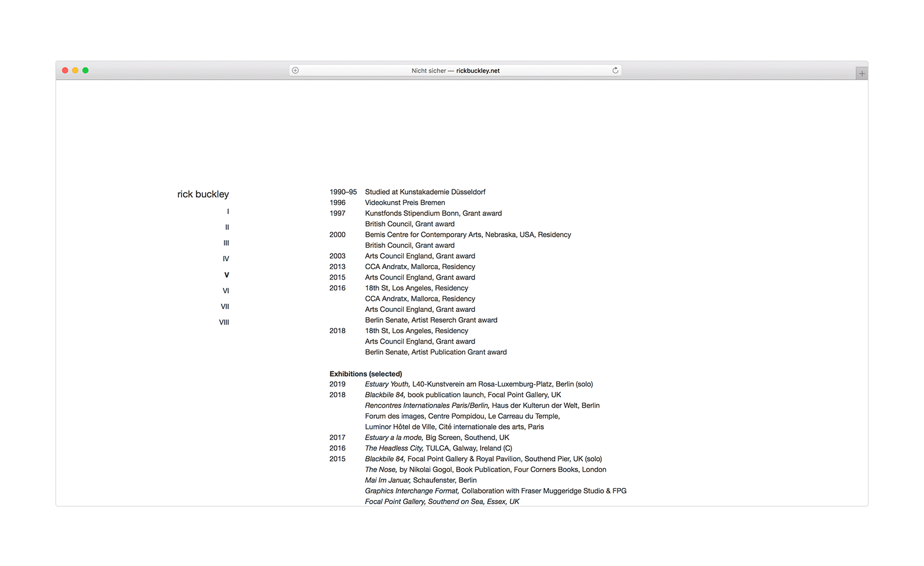Go to section VIII in navigation
The image size is (924, 566).
click(x=224, y=322)
